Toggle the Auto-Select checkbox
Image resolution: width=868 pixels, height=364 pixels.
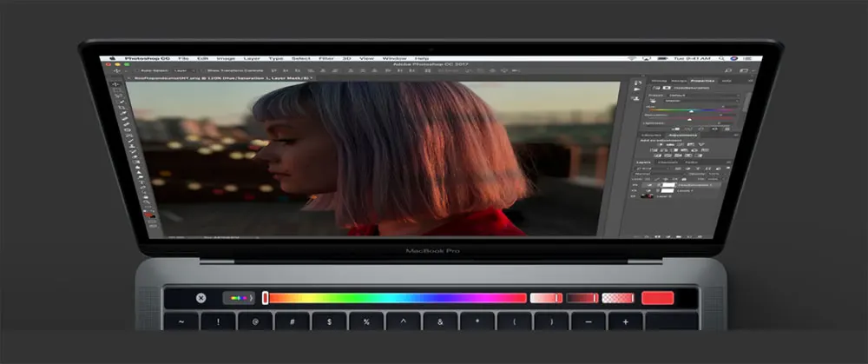click(137, 71)
